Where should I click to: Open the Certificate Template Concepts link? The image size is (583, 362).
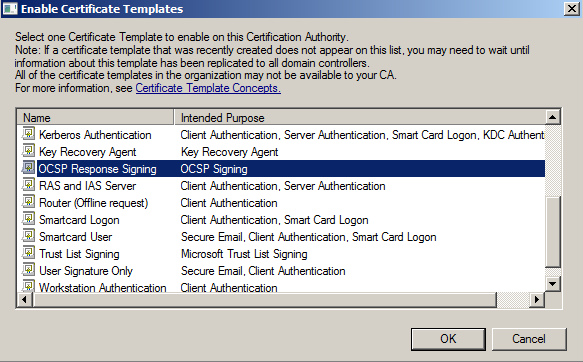click(x=208, y=88)
